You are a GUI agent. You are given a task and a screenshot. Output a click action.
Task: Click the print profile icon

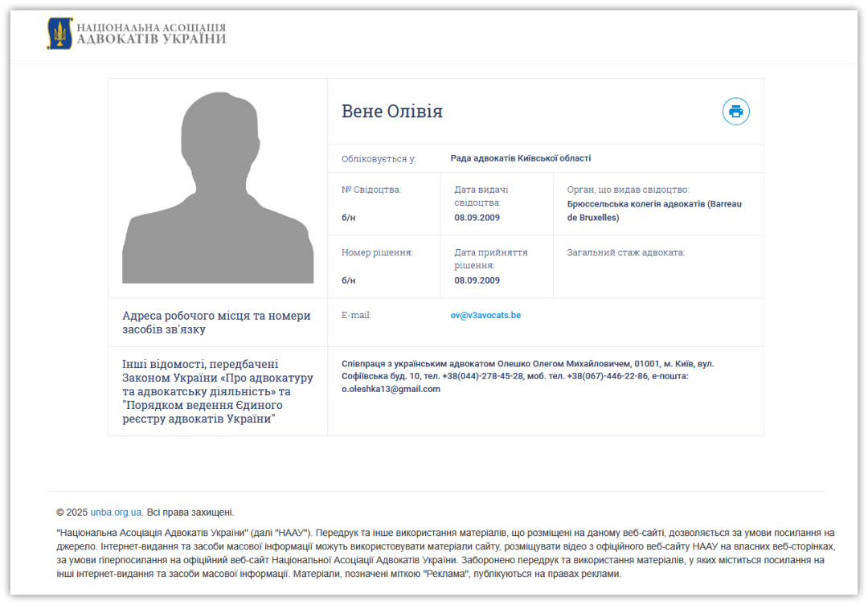[x=735, y=111]
